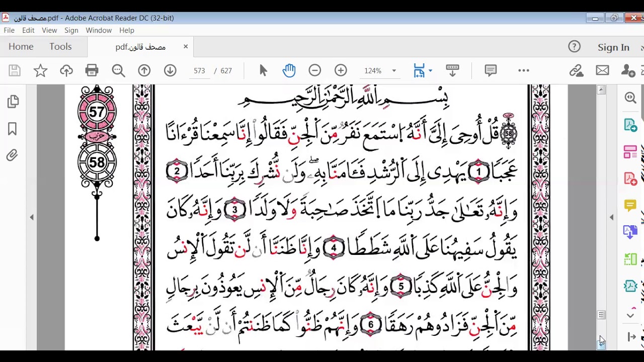Switch to the Home tab

click(x=21, y=47)
